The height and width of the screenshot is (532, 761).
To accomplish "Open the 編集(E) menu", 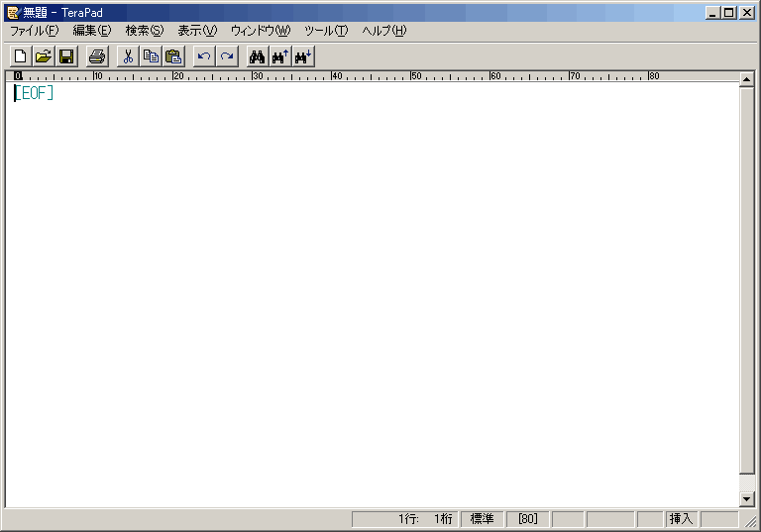I will [92, 31].
